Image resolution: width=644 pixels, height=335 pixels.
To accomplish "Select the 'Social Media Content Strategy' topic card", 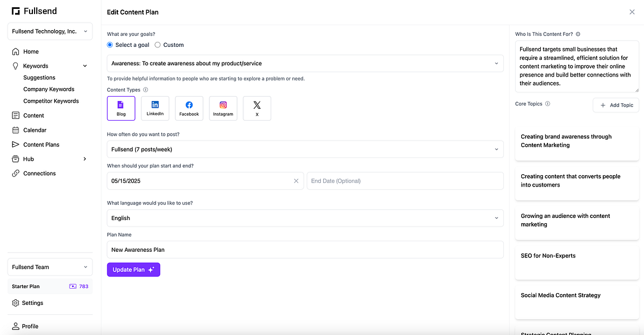I will (577, 301).
